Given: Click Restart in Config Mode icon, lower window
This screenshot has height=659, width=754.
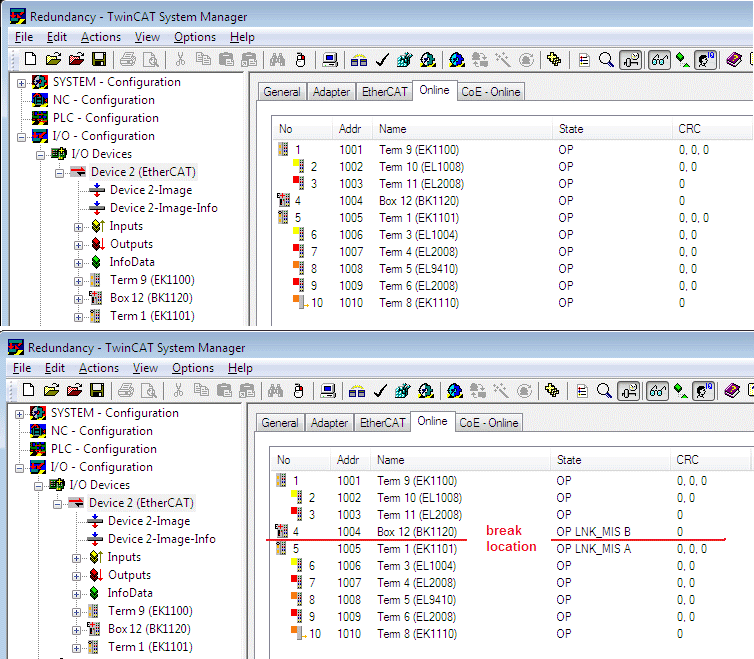Looking at the screenshot, I should pyautogui.click(x=455, y=391).
